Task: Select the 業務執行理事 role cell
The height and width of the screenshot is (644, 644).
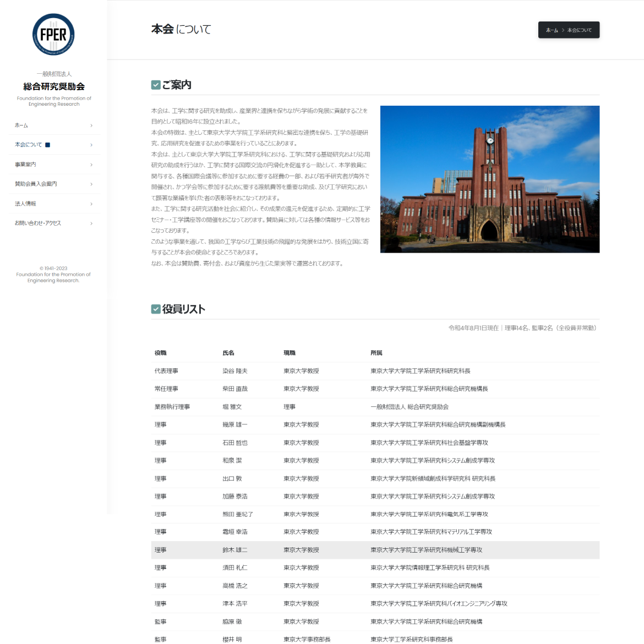Action: pyautogui.click(x=172, y=407)
